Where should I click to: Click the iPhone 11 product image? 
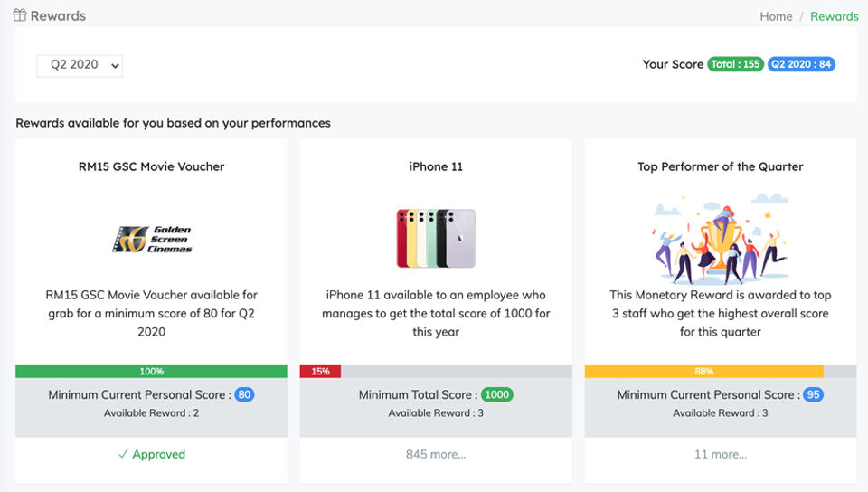(x=436, y=239)
